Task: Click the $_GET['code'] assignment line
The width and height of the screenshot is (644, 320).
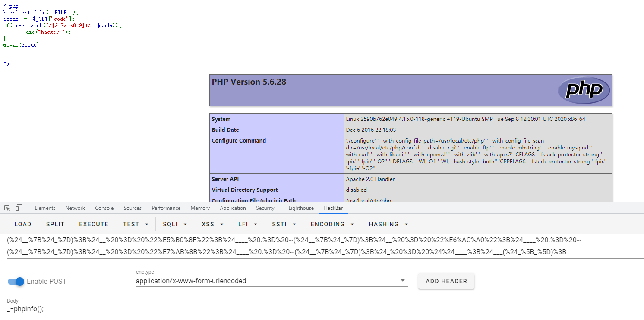Action: (x=39, y=19)
